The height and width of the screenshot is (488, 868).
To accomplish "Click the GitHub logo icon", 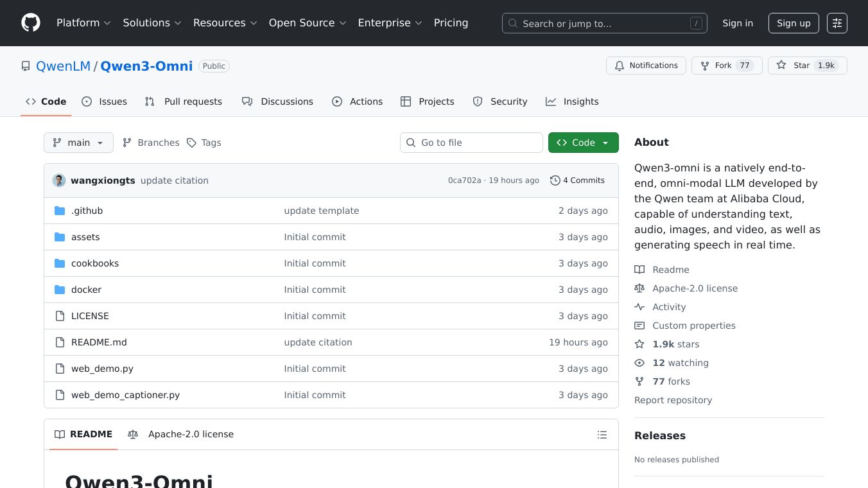I will click(31, 23).
